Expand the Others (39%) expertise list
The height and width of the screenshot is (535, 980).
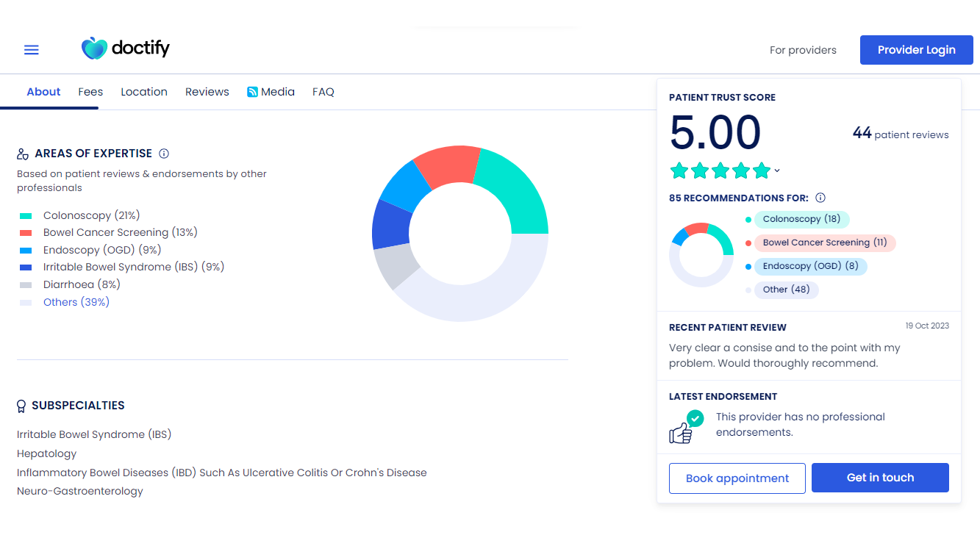[76, 301]
